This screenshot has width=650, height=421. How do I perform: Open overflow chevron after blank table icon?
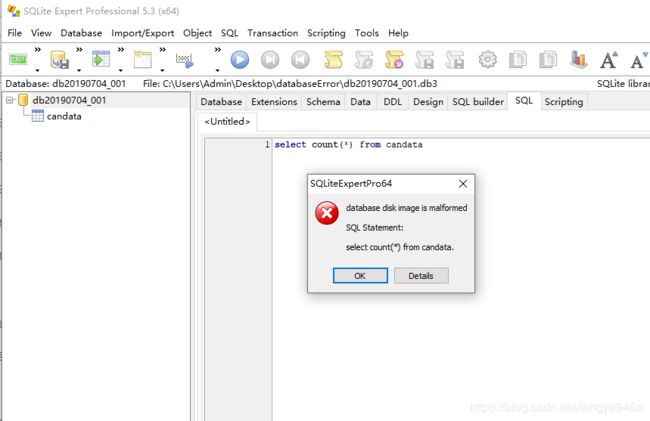(x=162, y=50)
